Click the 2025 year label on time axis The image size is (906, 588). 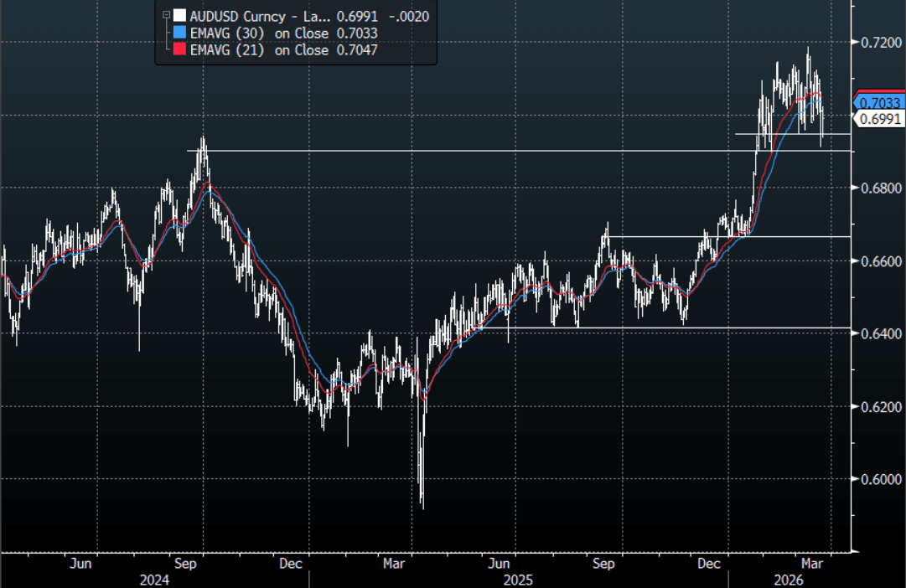[x=519, y=580]
